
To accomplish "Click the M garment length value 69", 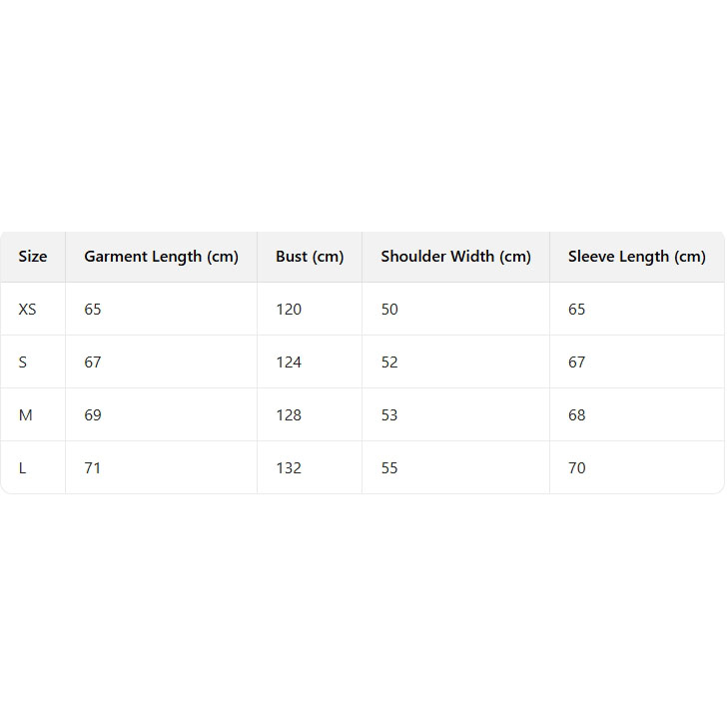I will [x=93, y=415].
